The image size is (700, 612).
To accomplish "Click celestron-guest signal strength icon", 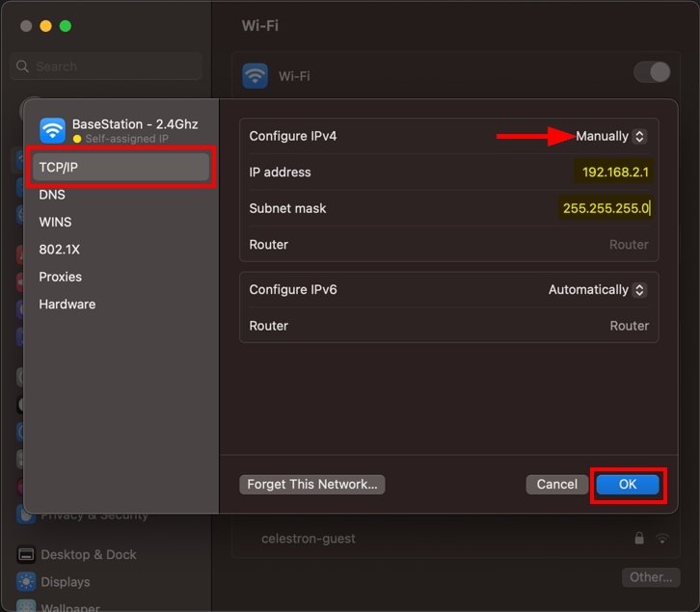I will click(662, 539).
